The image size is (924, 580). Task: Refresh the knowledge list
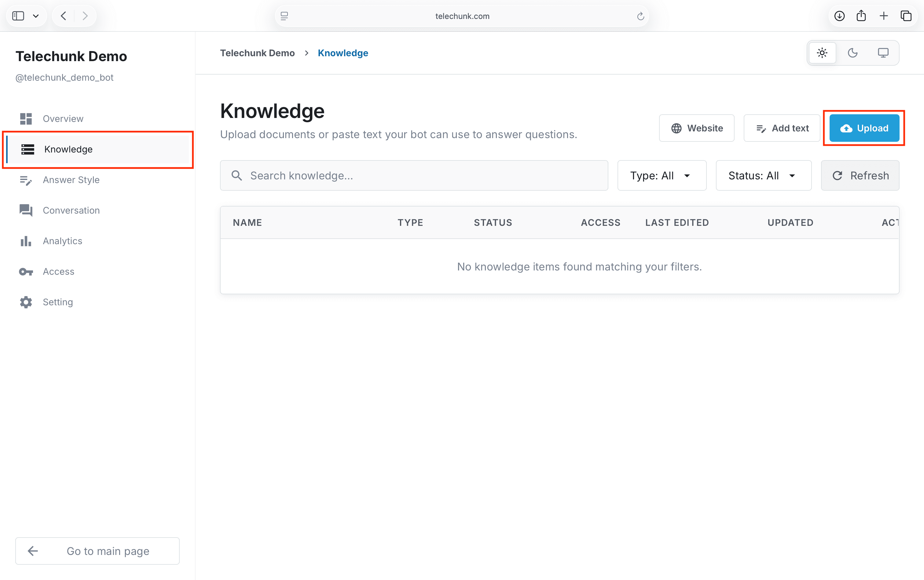pos(860,175)
